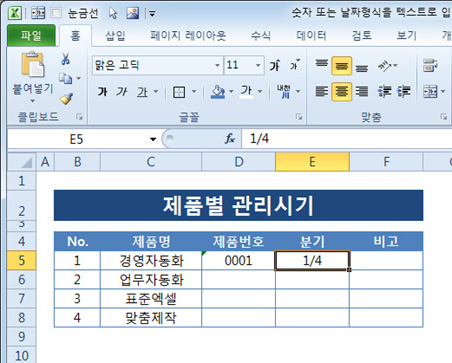
Task: Click the select all corner button
Action: [21, 162]
